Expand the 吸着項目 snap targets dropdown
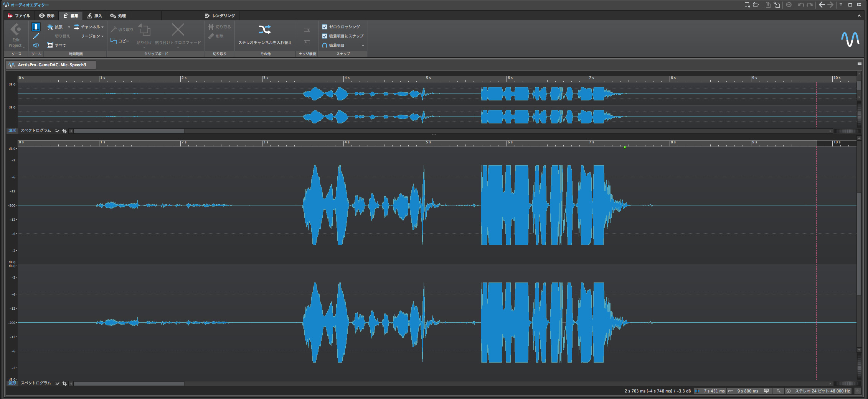 363,46
